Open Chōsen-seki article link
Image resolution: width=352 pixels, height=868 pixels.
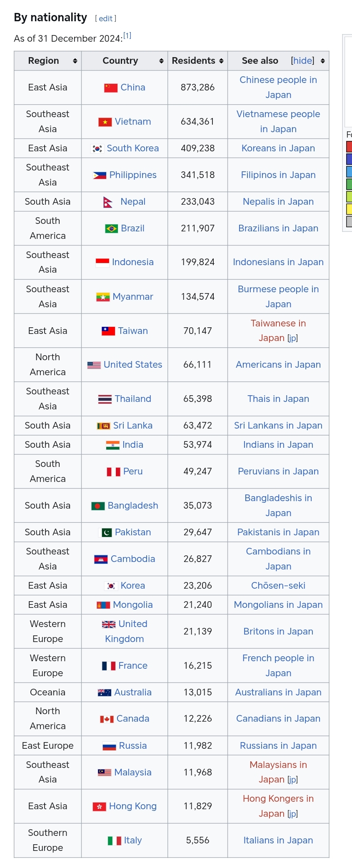tap(278, 585)
